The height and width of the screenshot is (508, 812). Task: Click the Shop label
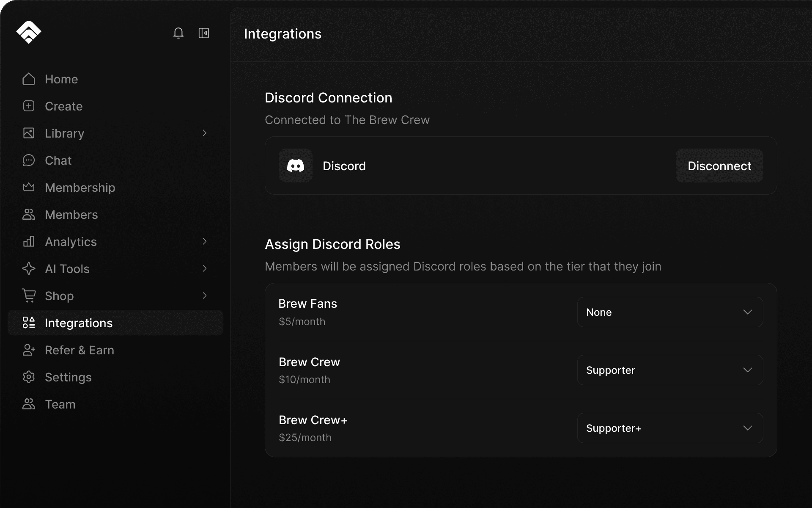(59, 296)
